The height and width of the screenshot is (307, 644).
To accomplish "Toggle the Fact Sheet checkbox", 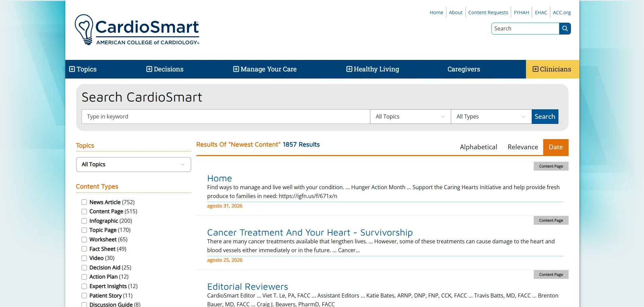I will pos(84,249).
